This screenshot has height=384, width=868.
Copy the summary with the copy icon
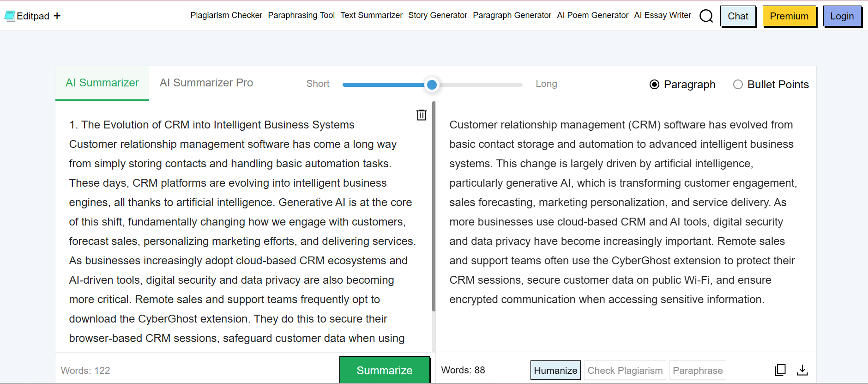(x=780, y=370)
